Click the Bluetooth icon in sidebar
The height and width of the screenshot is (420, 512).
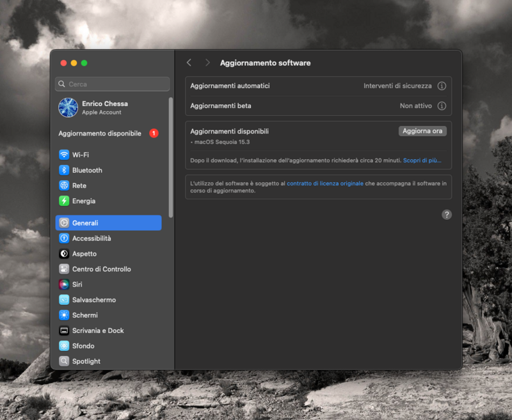(64, 170)
